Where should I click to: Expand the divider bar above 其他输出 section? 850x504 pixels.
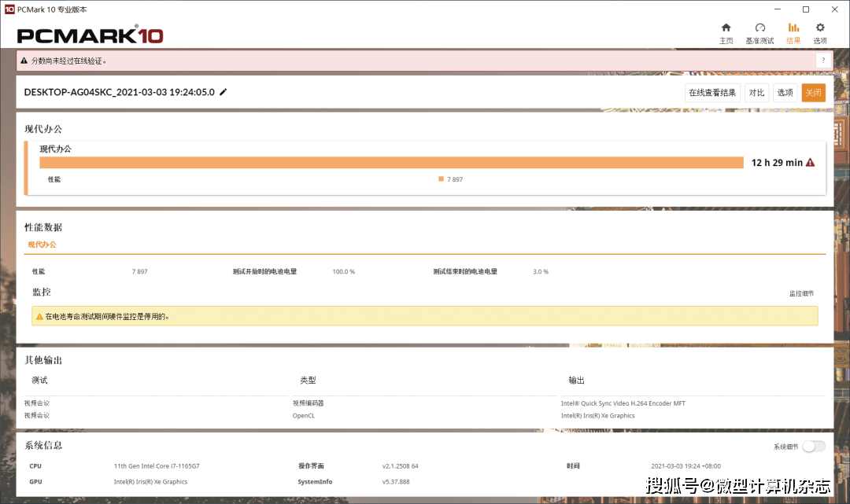(x=425, y=344)
